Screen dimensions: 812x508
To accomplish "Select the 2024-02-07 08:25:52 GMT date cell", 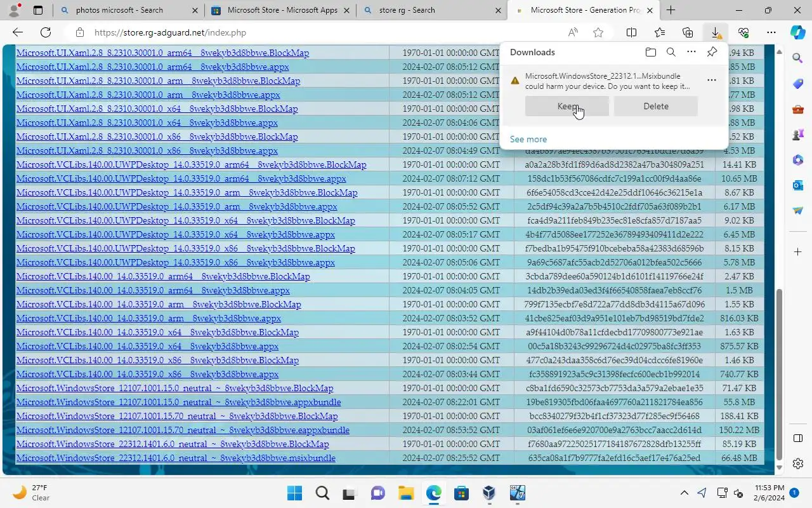I will tap(451, 458).
